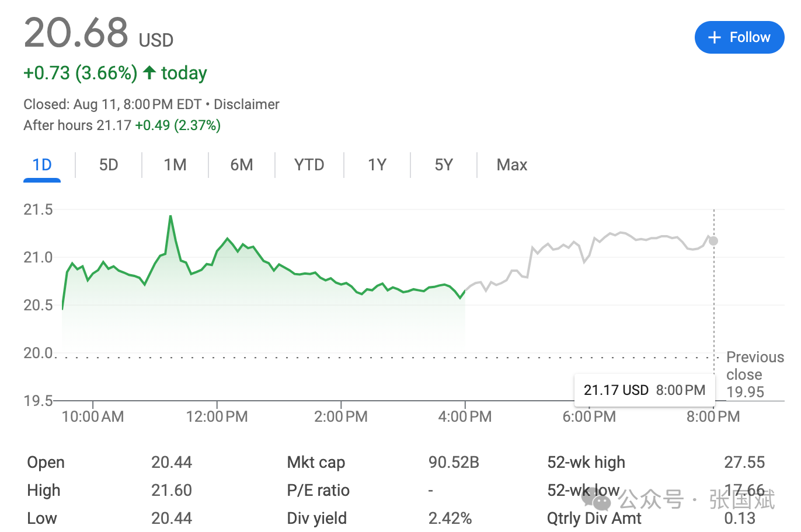Click the plus icon on Follow
The height and width of the screenshot is (532, 801).
[x=714, y=37]
